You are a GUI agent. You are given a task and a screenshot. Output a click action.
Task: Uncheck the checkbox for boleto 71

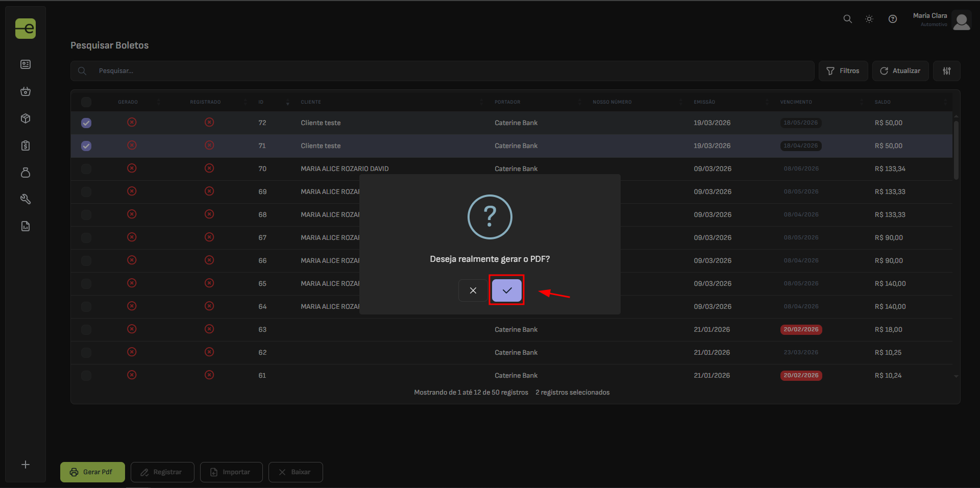click(86, 146)
